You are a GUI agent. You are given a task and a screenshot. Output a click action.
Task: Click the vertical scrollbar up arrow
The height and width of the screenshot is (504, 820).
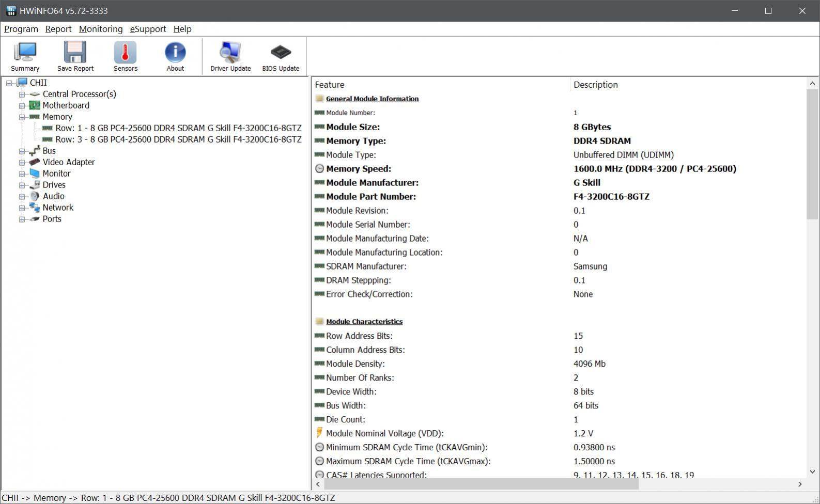click(x=812, y=83)
